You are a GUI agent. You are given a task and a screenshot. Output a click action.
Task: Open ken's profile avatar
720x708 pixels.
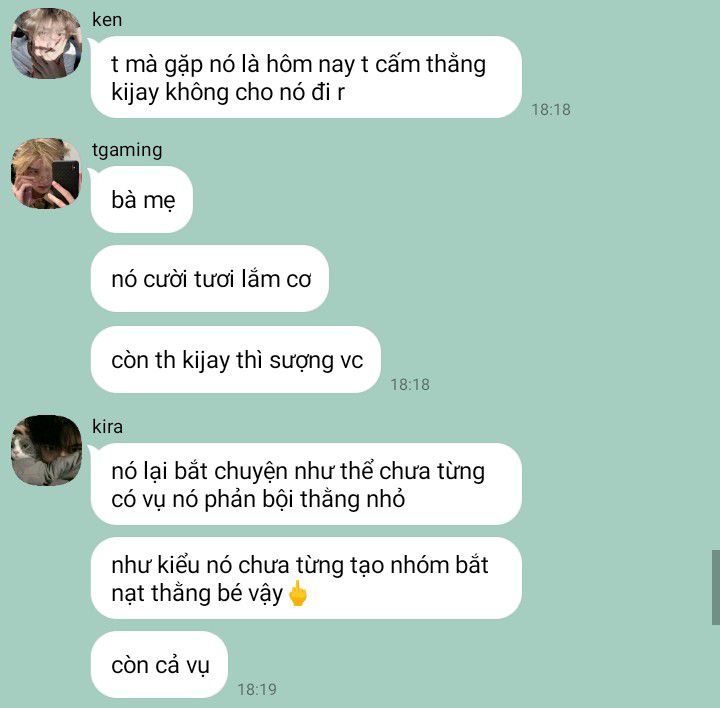tap(46, 43)
